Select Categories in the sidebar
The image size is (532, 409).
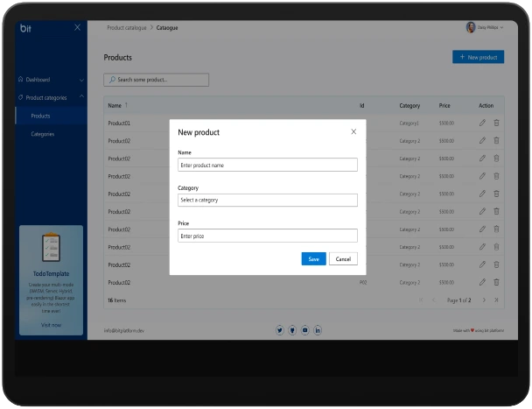[x=43, y=134]
